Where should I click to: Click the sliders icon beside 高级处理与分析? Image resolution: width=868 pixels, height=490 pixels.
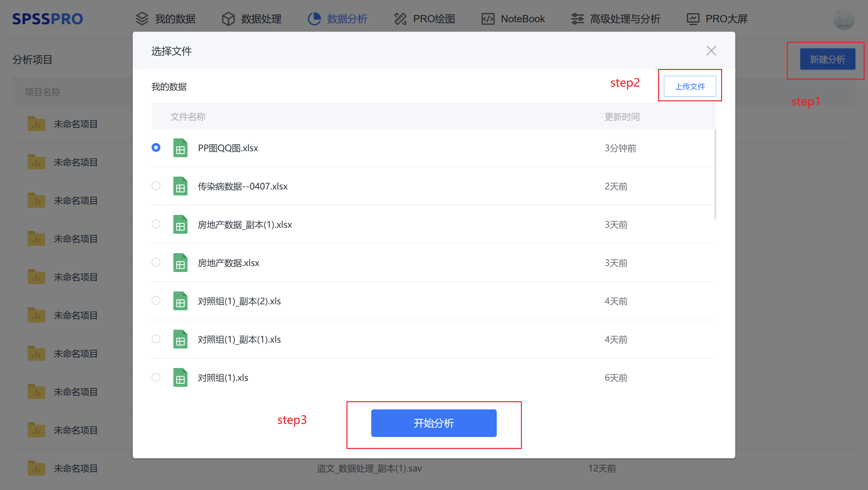click(577, 19)
